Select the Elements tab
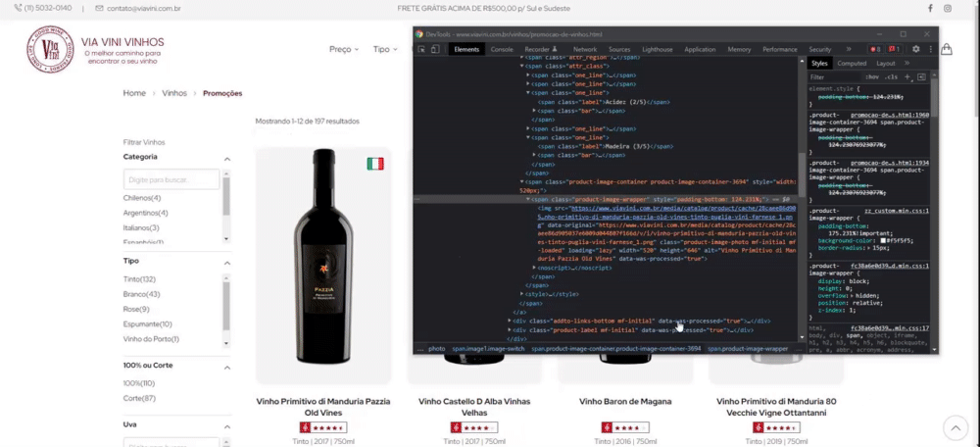Viewport: 980px width, 447px height. pos(466,49)
